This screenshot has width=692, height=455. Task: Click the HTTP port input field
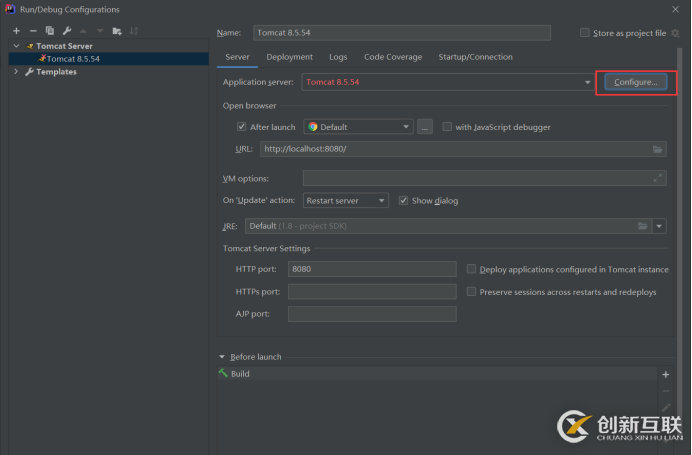[371, 269]
